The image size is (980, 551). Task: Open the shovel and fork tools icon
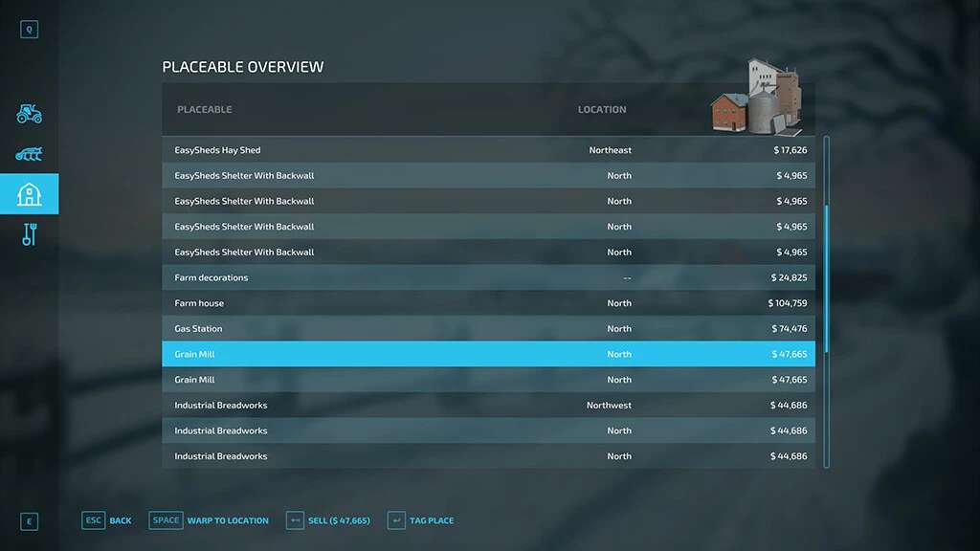click(29, 234)
